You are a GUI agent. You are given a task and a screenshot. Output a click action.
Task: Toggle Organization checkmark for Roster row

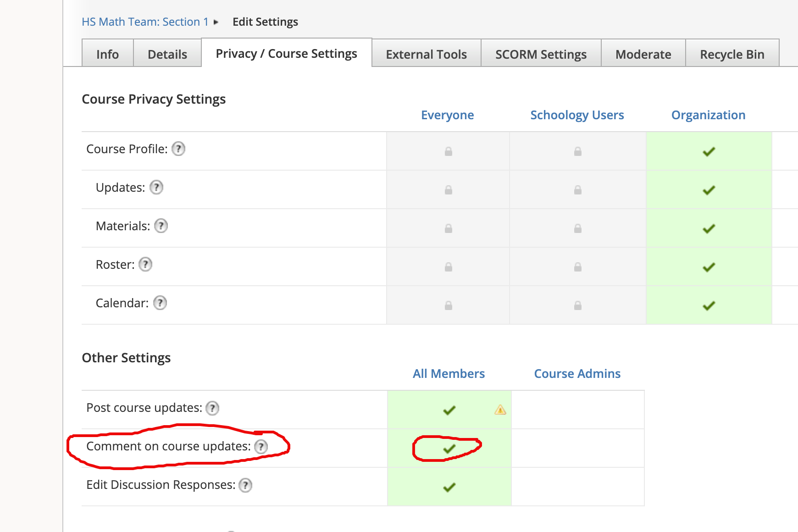pos(709,267)
